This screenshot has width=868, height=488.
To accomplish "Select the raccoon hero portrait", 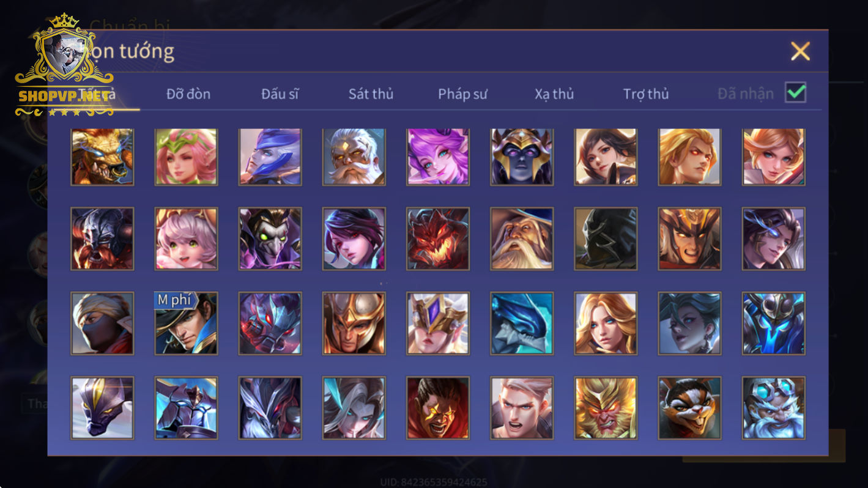I will (x=689, y=408).
